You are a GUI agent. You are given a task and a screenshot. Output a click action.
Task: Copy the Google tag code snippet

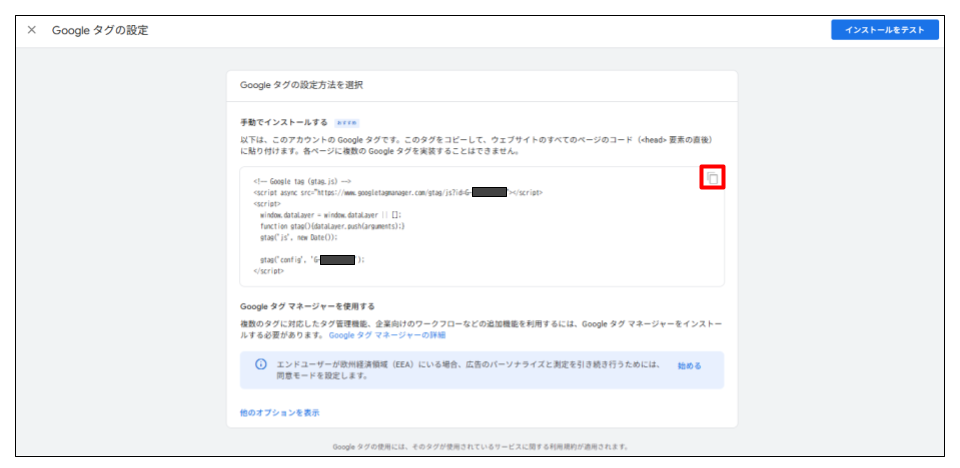click(x=712, y=178)
